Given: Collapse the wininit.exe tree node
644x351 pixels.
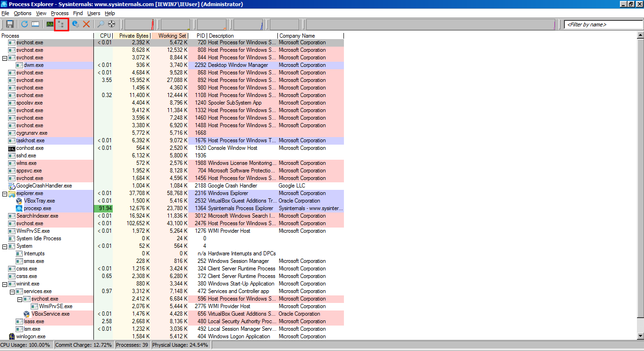Looking at the screenshot, I should pyautogui.click(x=5, y=284).
